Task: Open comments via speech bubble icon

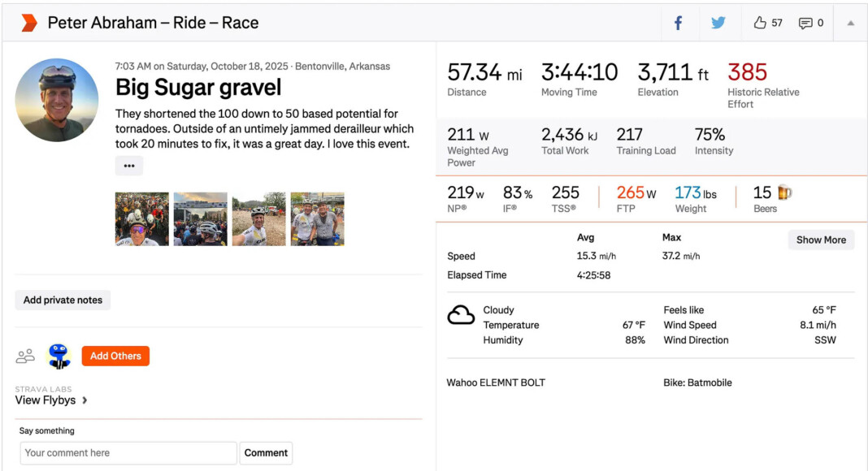Action: [805, 23]
